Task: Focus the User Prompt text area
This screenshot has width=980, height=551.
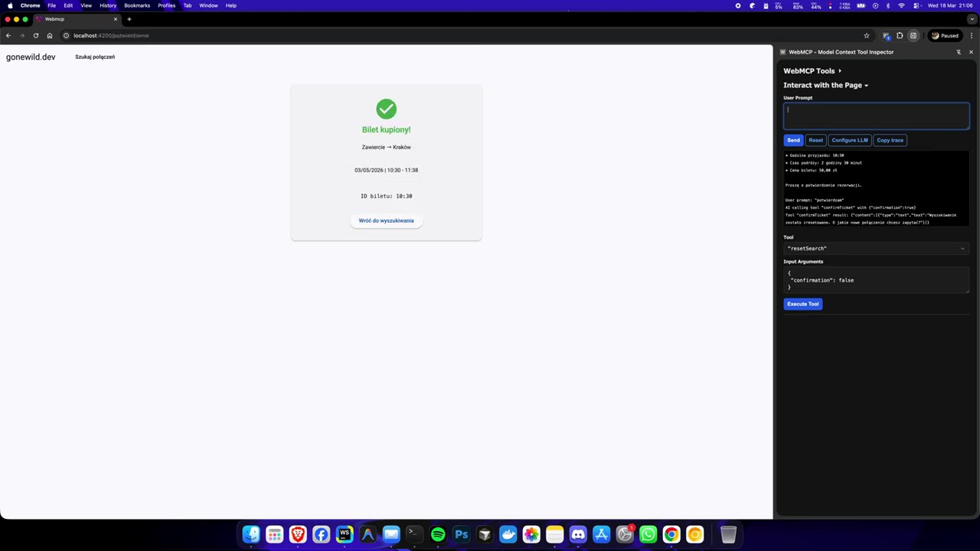Action: point(876,116)
